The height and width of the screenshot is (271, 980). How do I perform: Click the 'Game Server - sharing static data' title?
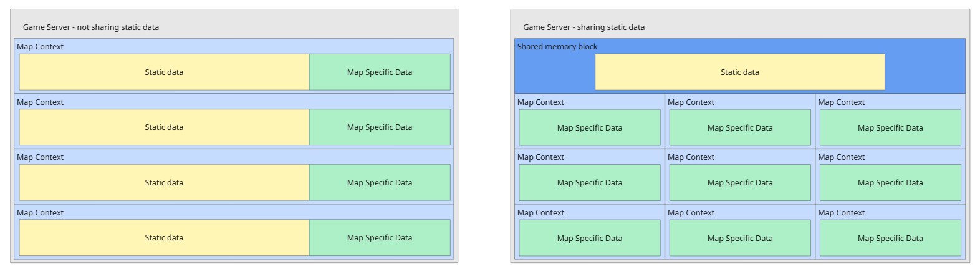click(x=584, y=27)
